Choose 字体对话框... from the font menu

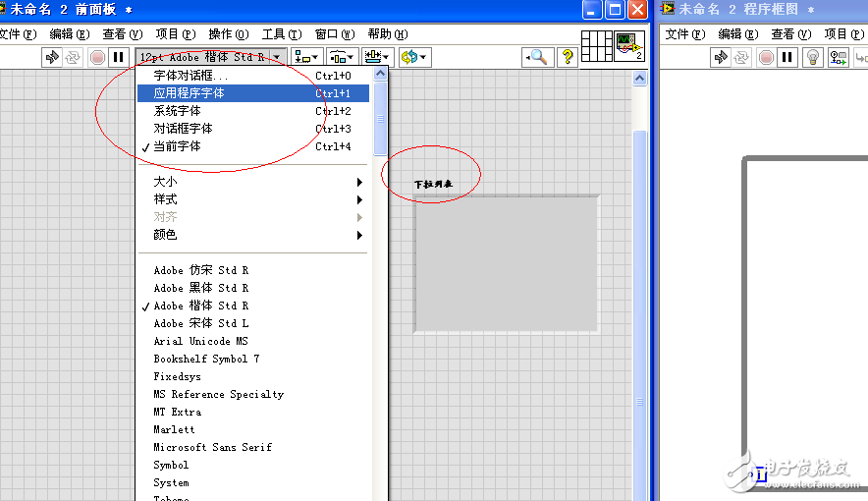pos(253,76)
